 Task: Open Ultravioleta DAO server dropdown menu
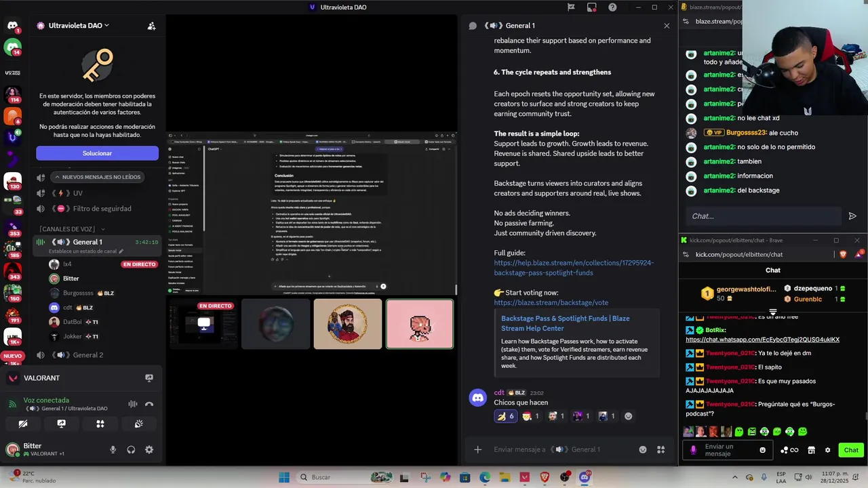coord(79,26)
